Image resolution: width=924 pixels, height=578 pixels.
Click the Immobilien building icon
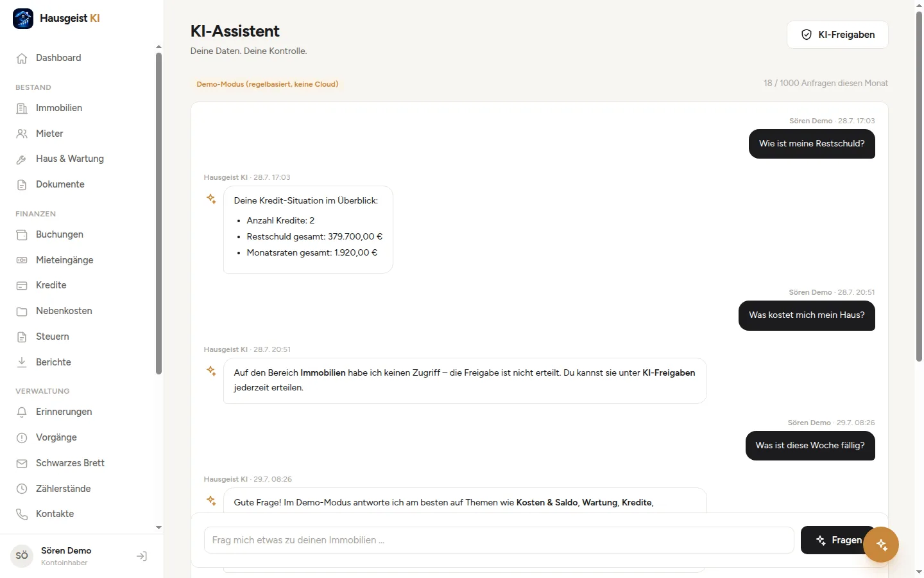pos(22,109)
